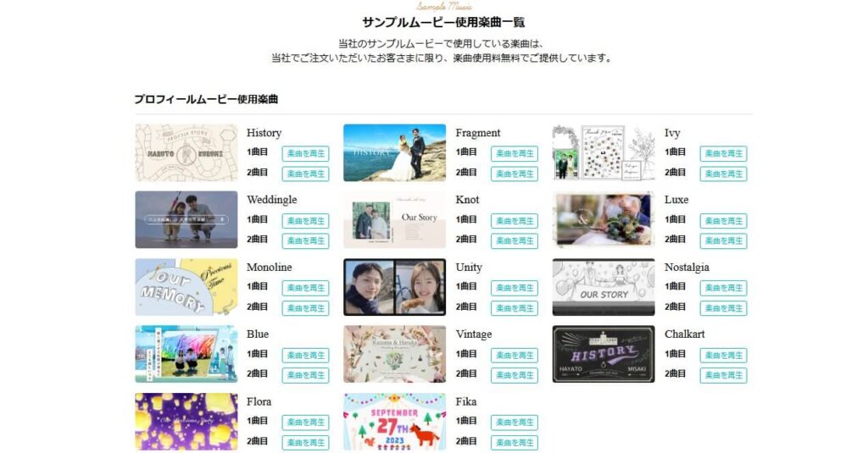Open the Monoline OUR MEMORY thumbnail
The width and height of the screenshot is (868, 453).
(x=186, y=287)
